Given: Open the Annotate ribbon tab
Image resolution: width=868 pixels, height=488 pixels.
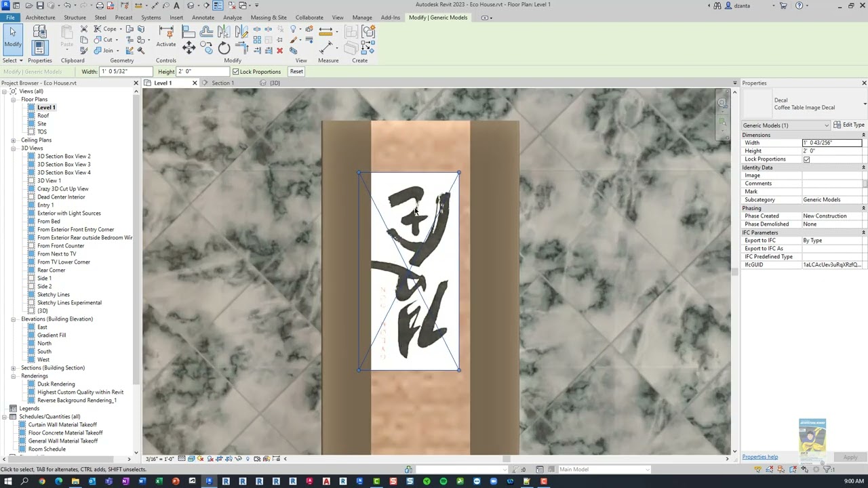Looking at the screenshot, I should pyautogui.click(x=203, y=18).
